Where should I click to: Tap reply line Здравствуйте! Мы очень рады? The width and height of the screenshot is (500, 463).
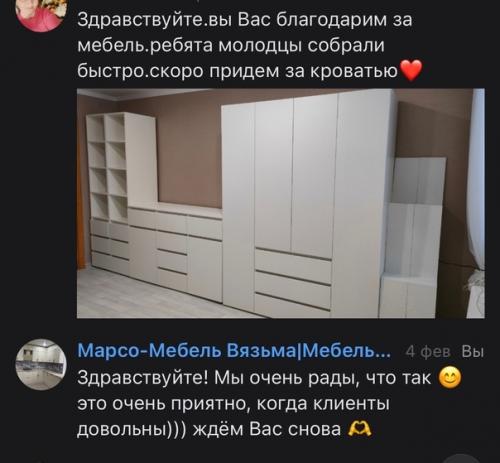point(254,378)
